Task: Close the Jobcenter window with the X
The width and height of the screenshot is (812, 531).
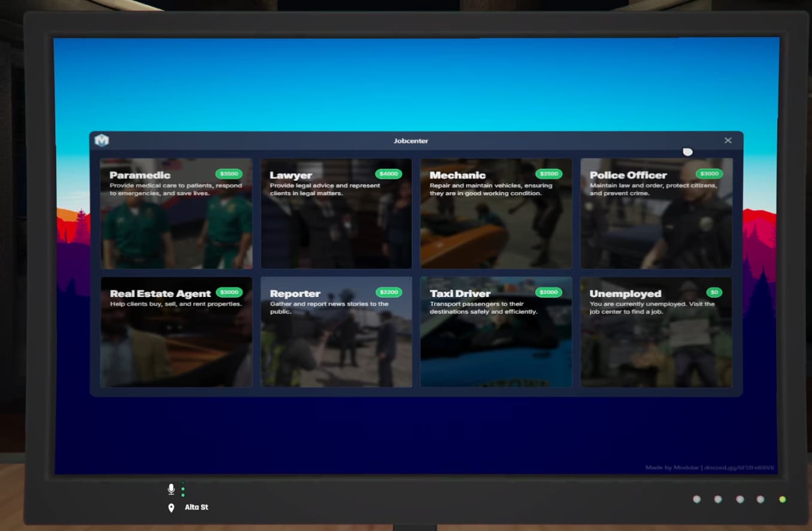Action: 728,140
